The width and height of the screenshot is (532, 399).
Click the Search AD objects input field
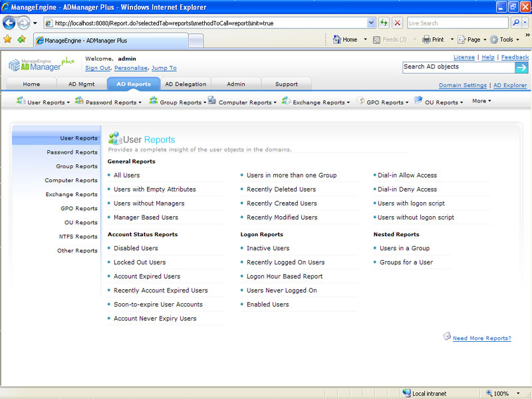coord(458,67)
